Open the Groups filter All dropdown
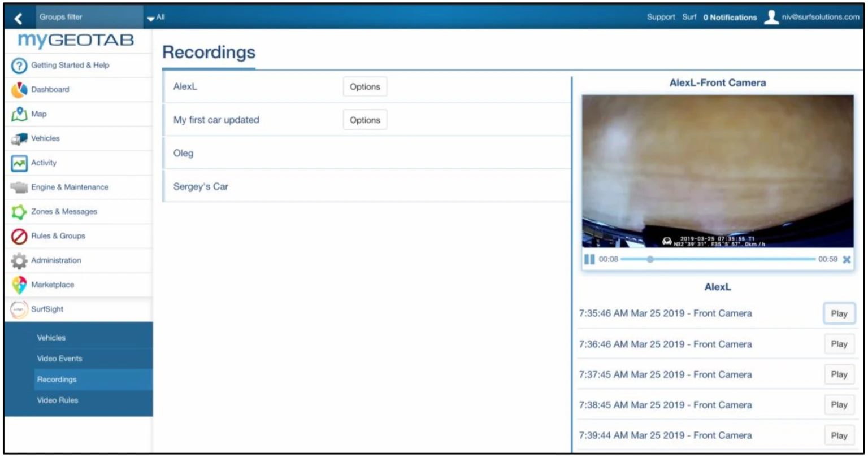This screenshot has width=868, height=458. pos(156,18)
